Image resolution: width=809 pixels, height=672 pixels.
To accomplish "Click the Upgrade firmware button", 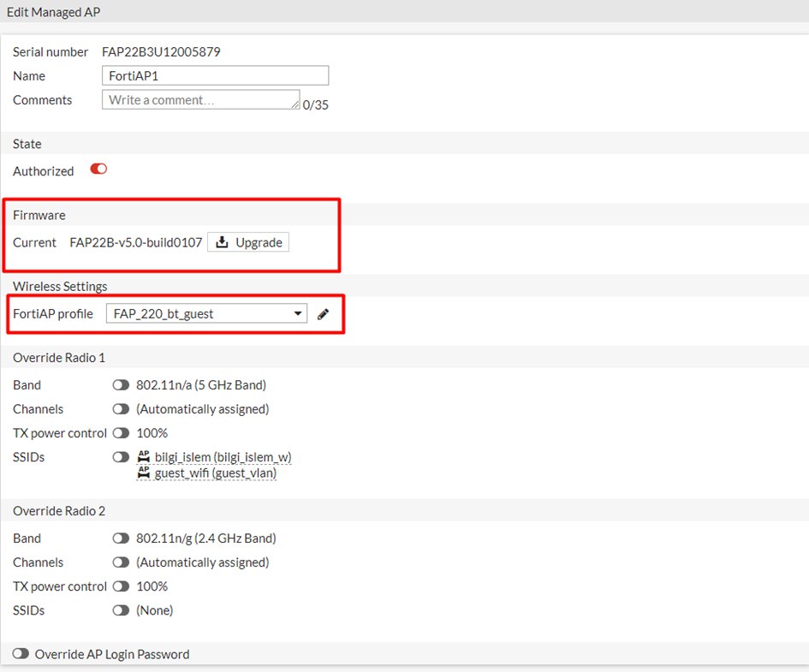I will (x=248, y=242).
